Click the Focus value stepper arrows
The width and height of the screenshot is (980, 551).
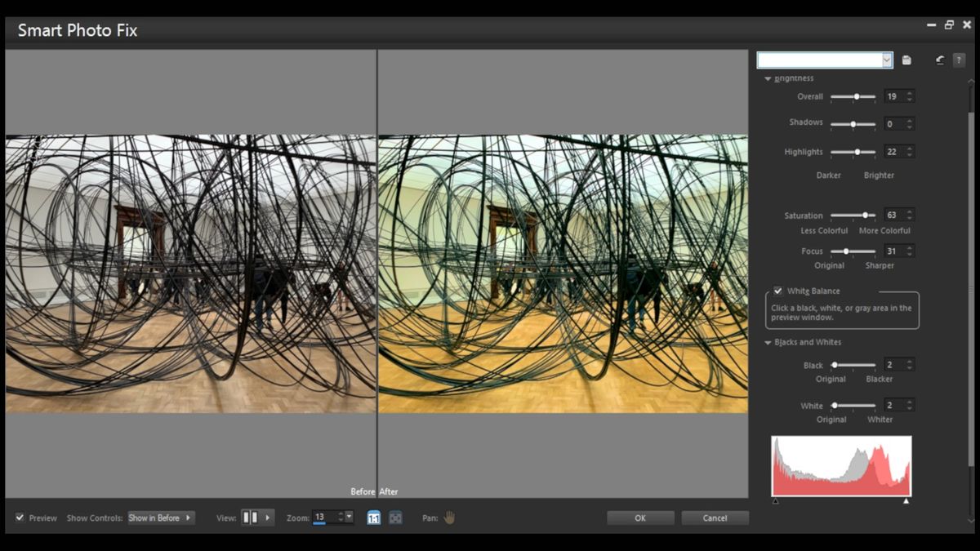pos(909,251)
